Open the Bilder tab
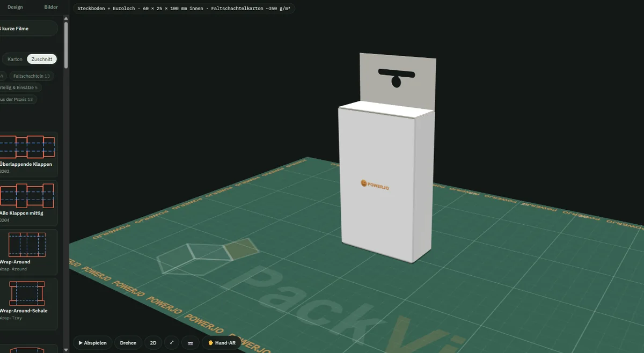This screenshot has height=353, width=644. click(50, 7)
